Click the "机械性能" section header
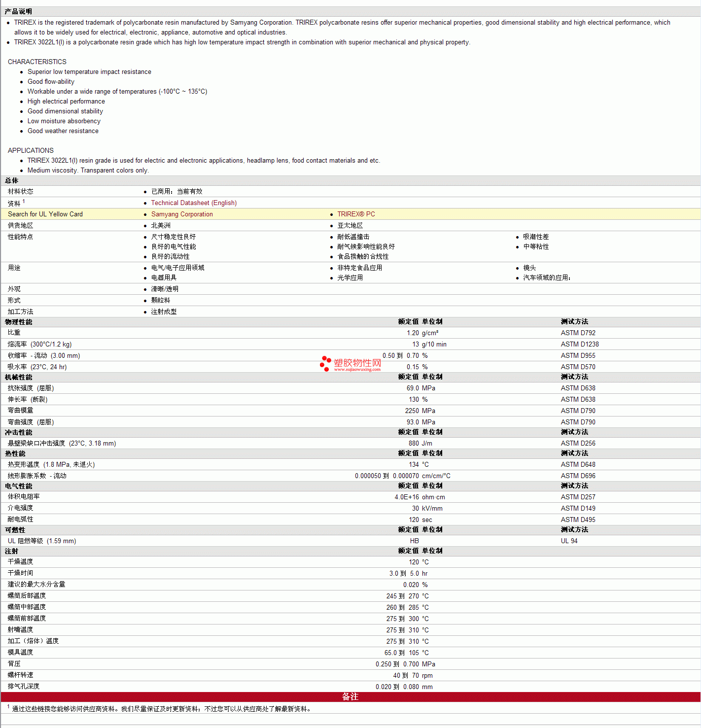The height and width of the screenshot is (728, 701). click(x=18, y=378)
